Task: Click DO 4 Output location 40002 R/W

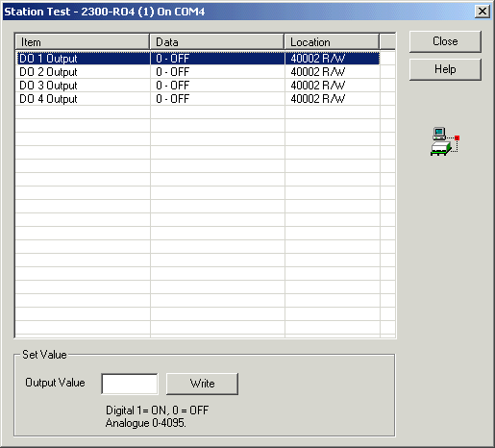Action: point(318,99)
